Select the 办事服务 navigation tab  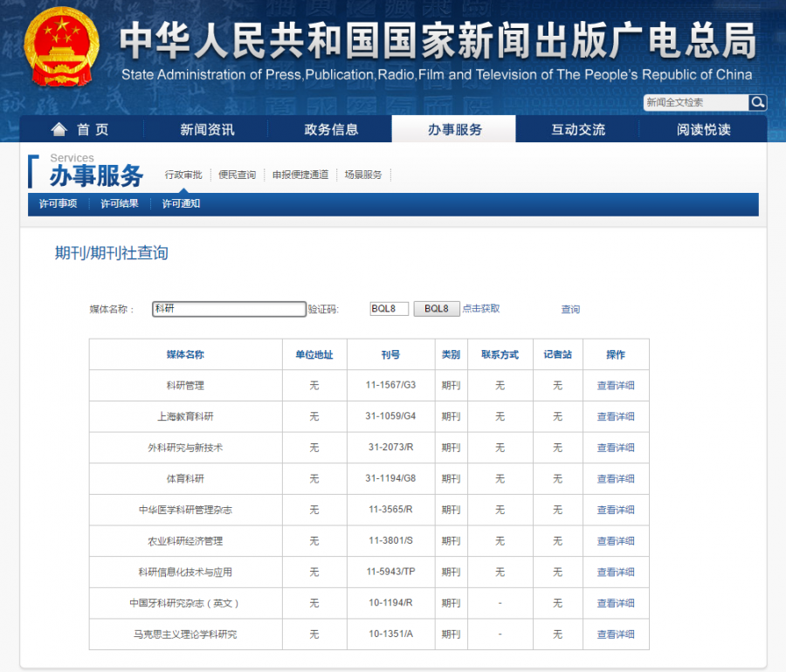pos(454,129)
